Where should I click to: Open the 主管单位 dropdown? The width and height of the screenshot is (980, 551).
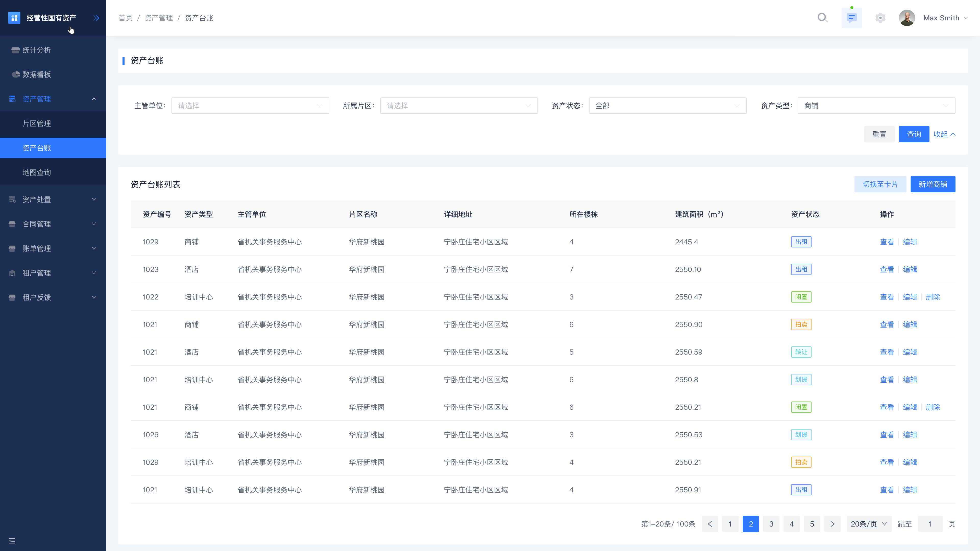point(250,106)
